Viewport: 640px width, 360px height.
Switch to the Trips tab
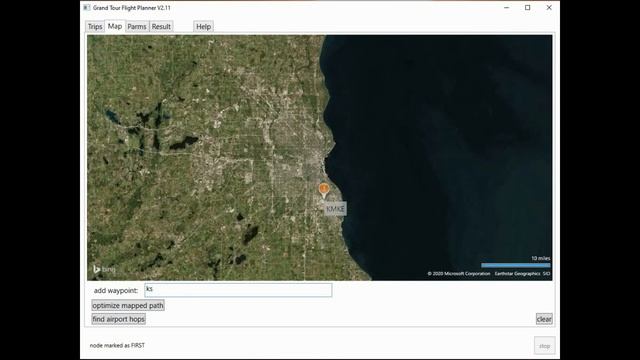(95, 27)
